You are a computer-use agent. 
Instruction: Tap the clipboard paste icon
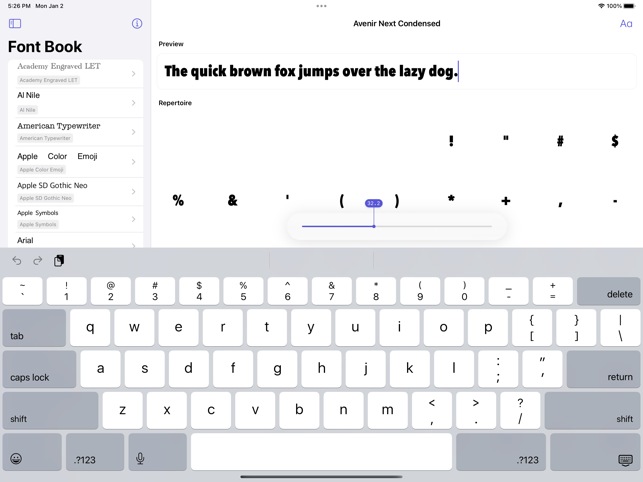pyautogui.click(x=59, y=260)
